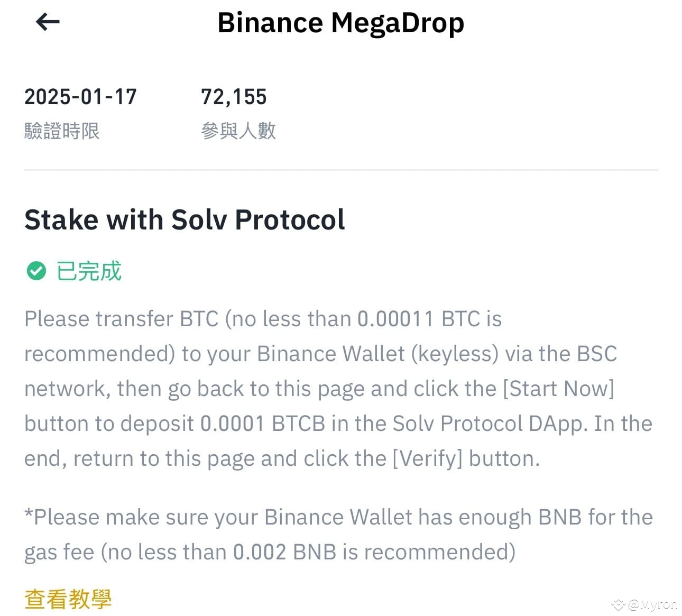This screenshot has width=682, height=616.
Task: Tap the 已完成 status text
Action: [x=89, y=271]
